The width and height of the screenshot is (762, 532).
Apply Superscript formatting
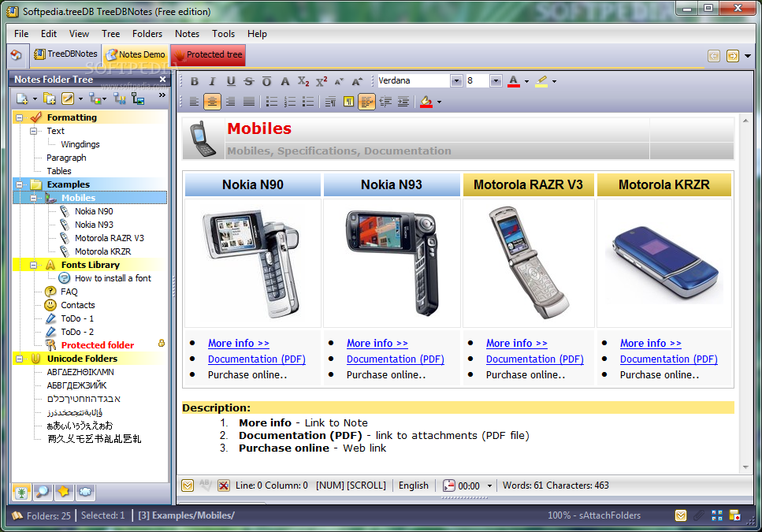(322, 81)
